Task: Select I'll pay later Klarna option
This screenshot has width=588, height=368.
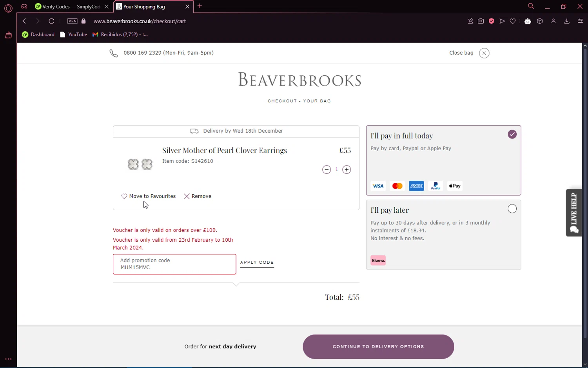Action: point(443,235)
